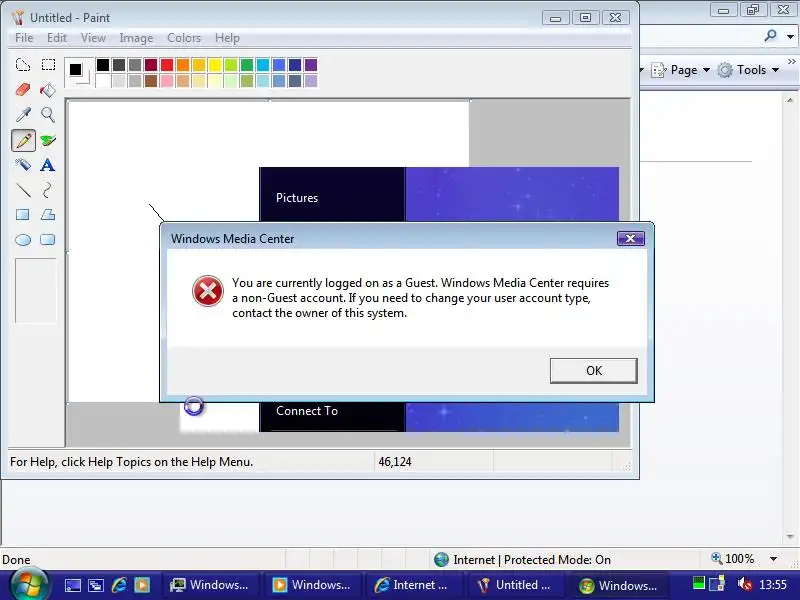This screenshot has width=800, height=600.
Task: Select the Pencil tool in Paint
Action: [x=23, y=140]
